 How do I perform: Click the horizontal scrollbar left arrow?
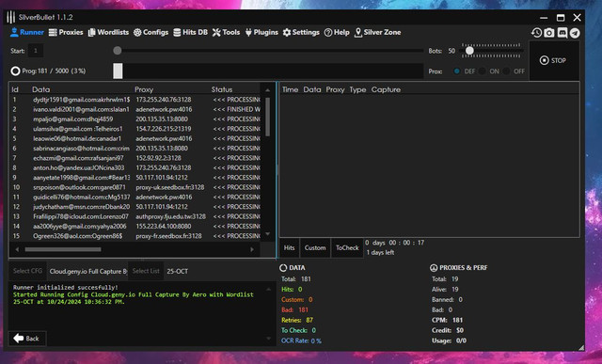point(17,249)
